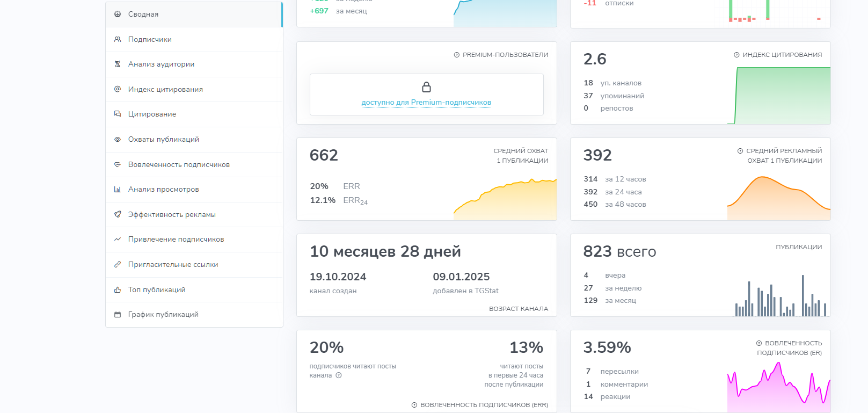The height and width of the screenshot is (413, 868).
Task: Click the help icon beside ВОВЛЕЧЕННОСТЬ ПОДПИСЧИКОВ (ER)
Action: pos(759,343)
